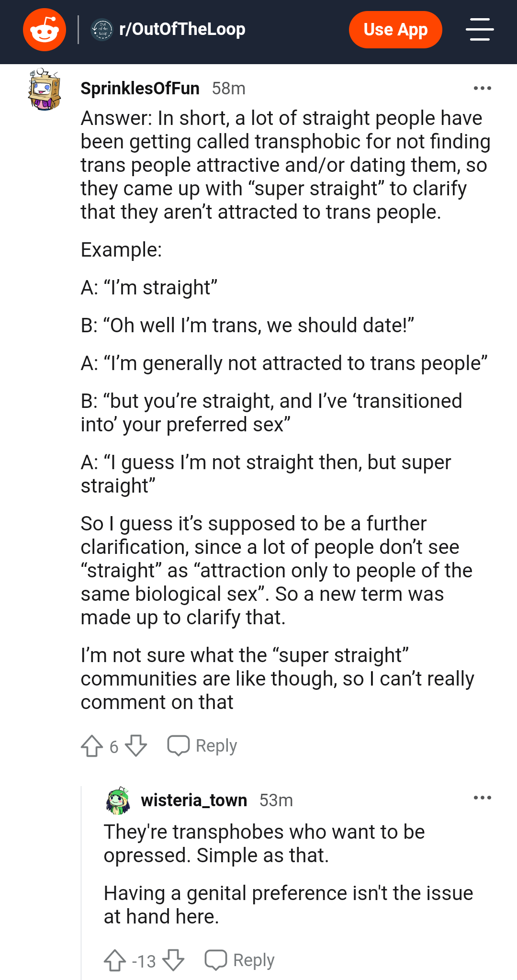The image size is (517, 980).
Task: Click the Use App button
Action: pyautogui.click(x=395, y=30)
